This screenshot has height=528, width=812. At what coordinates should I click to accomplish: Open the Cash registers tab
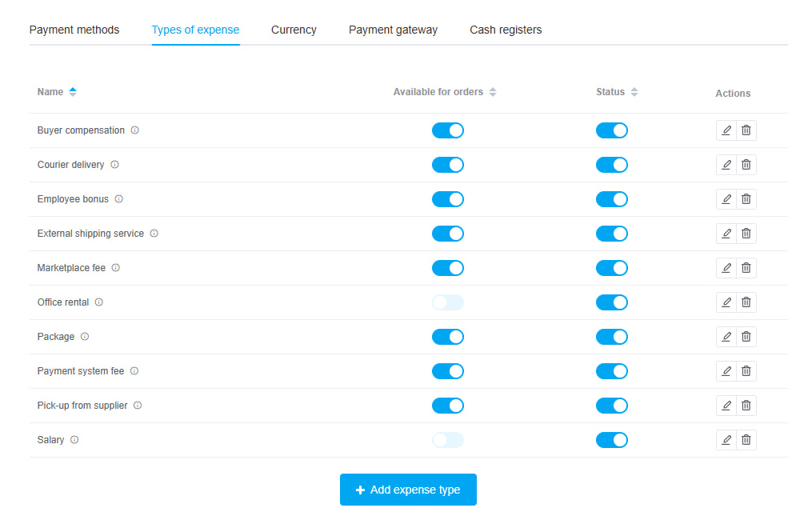point(506,30)
